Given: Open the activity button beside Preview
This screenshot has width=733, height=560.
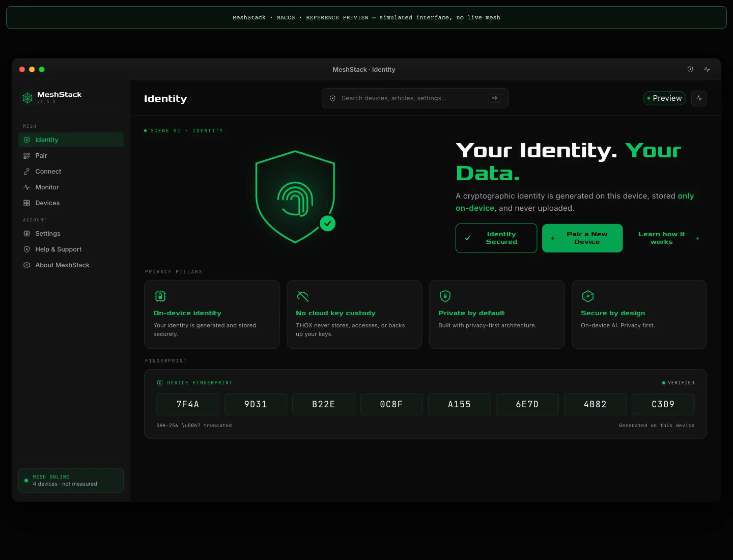Looking at the screenshot, I should [x=699, y=98].
